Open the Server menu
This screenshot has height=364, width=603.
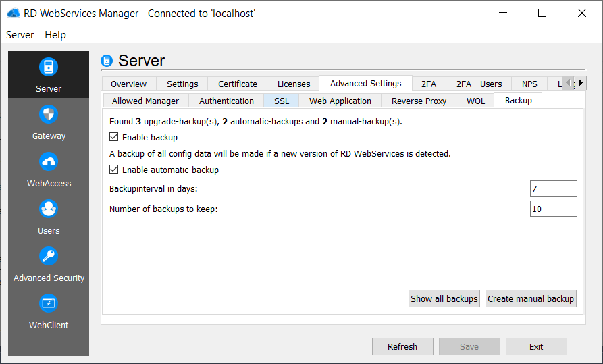(20, 34)
